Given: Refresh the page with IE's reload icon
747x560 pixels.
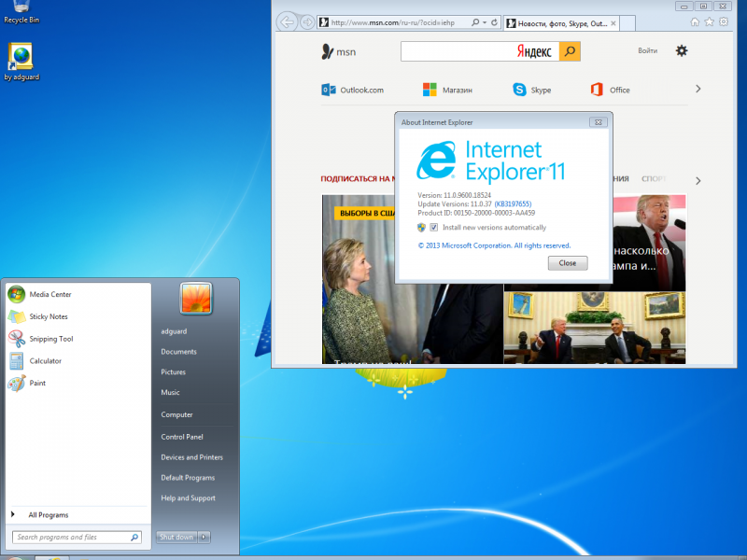Looking at the screenshot, I should [494, 22].
